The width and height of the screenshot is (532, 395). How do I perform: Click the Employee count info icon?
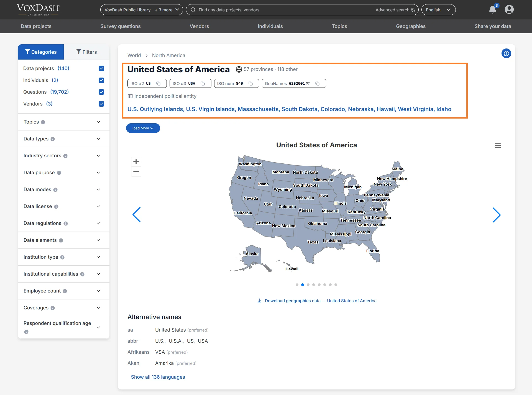pyautogui.click(x=65, y=291)
